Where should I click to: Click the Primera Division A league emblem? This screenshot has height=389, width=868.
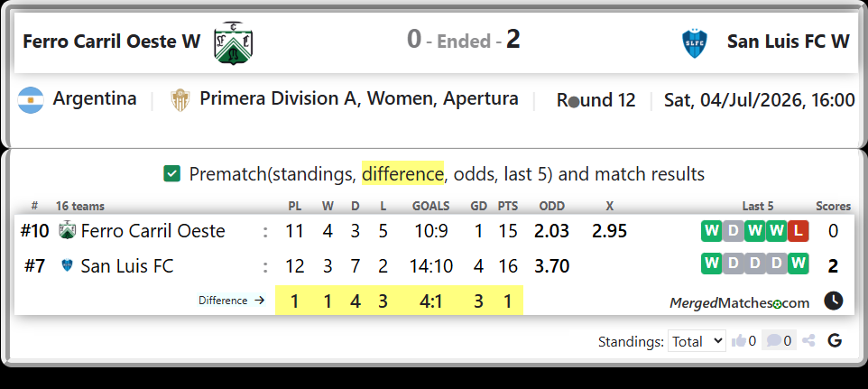tap(180, 100)
